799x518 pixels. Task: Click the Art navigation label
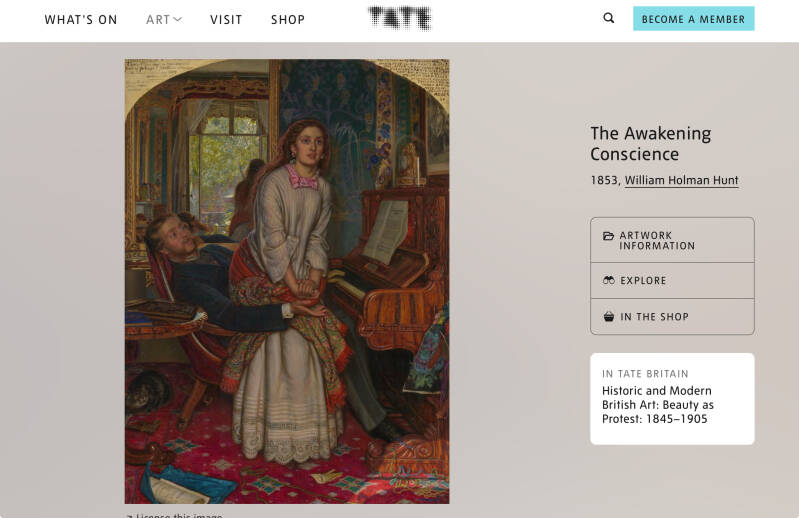tap(157, 20)
